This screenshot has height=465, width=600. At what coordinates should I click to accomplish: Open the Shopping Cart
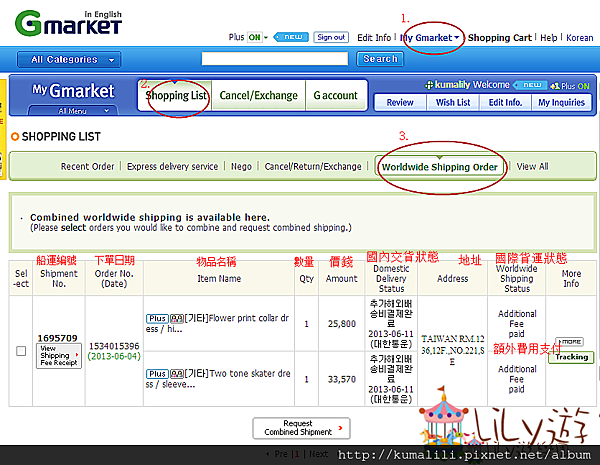(x=499, y=38)
